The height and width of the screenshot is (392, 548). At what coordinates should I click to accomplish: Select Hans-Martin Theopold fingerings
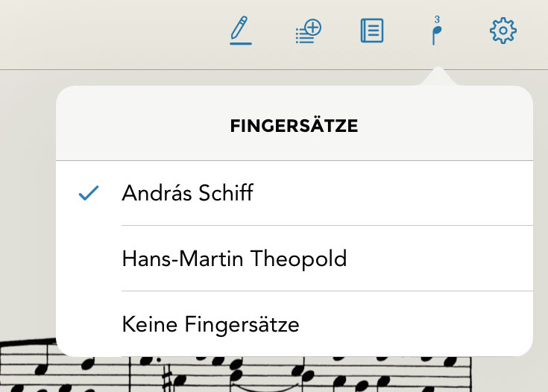click(x=234, y=259)
